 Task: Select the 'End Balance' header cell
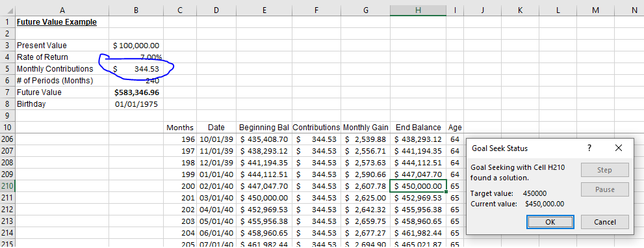point(418,128)
